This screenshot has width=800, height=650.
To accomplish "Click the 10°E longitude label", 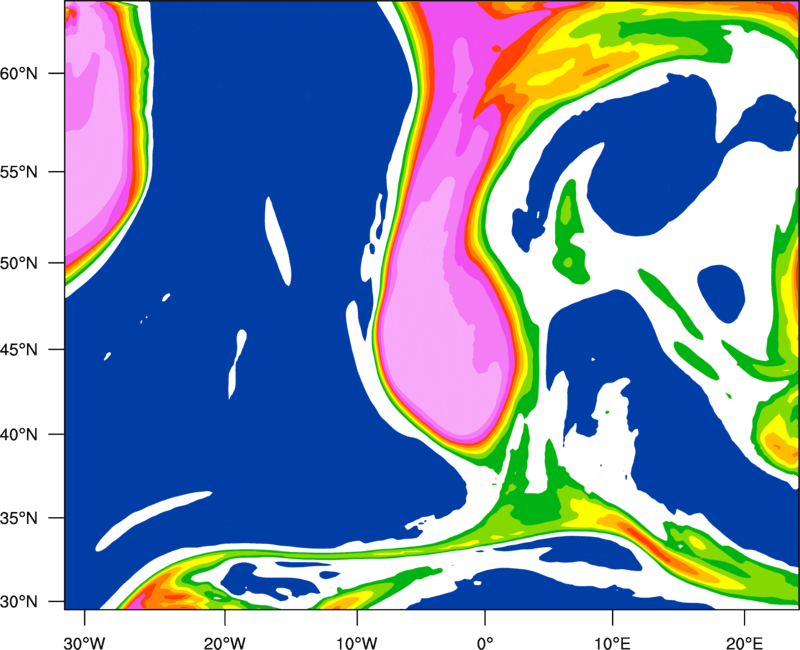I will click(x=612, y=643).
